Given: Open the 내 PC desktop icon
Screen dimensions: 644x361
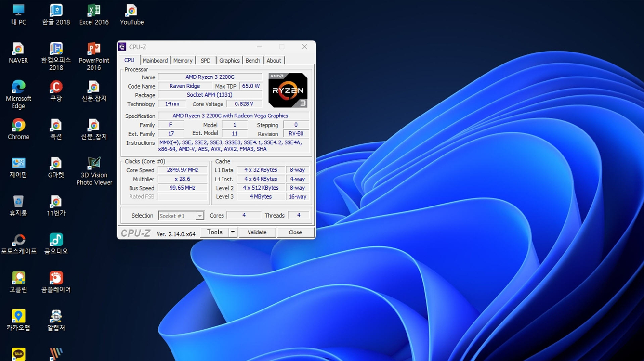Looking at the screenshot, I should click(x=18, y=14).
